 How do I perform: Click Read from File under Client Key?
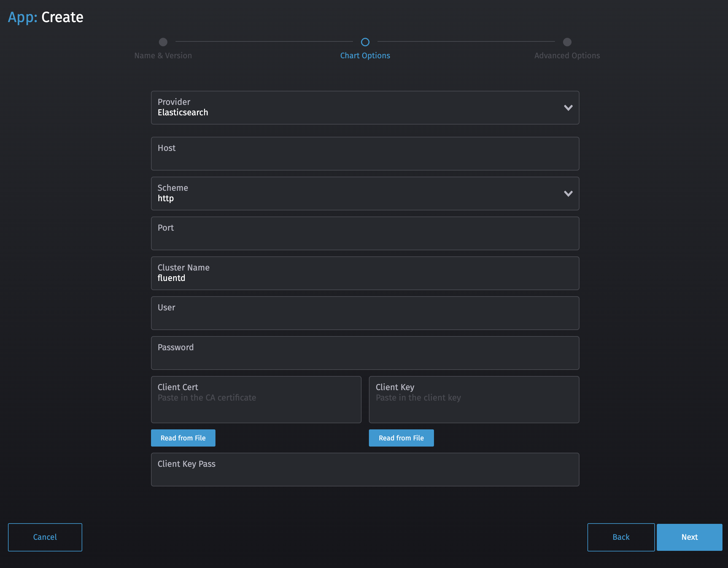(401, 438)
